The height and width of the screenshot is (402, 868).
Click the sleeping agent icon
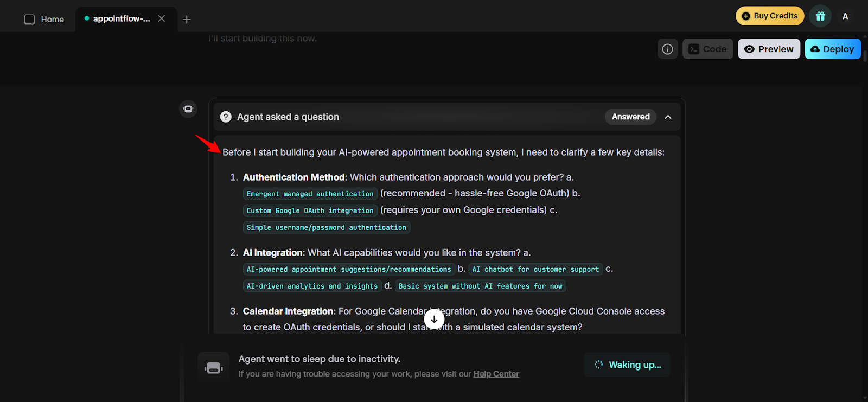click(214, 368)
